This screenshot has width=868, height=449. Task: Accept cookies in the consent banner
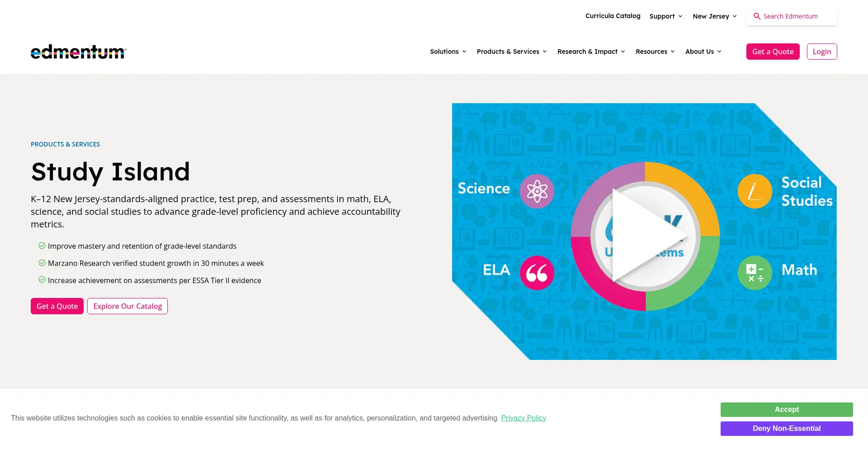click(786, 410)
